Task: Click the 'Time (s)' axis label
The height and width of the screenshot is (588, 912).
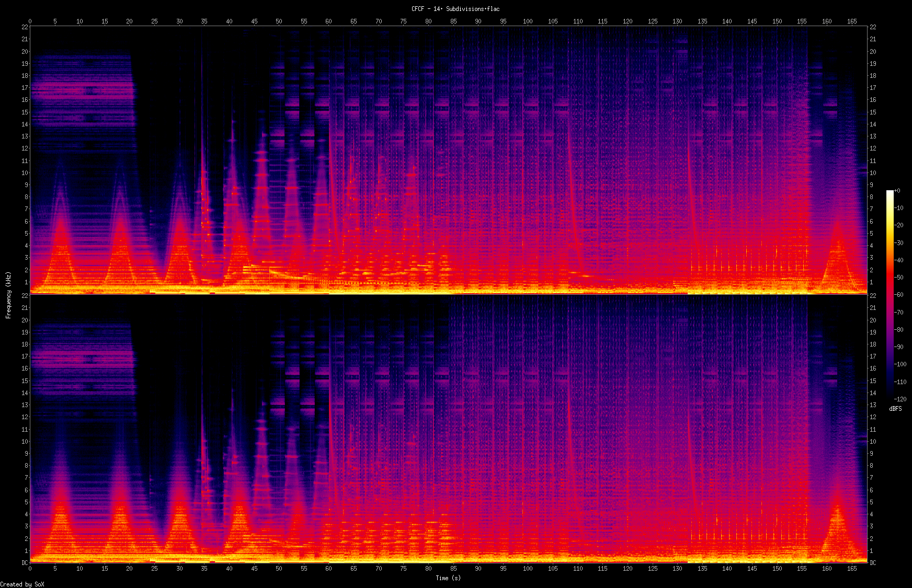Action: click(x=448, y=578)
